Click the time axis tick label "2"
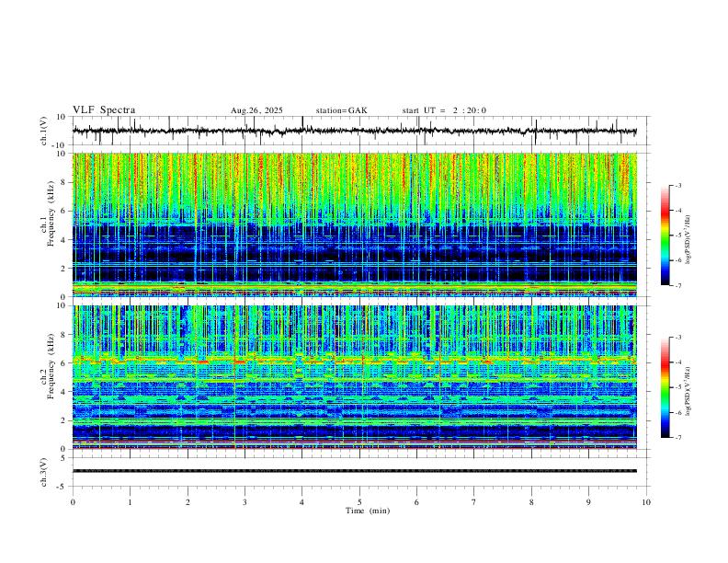 point(188,502)
